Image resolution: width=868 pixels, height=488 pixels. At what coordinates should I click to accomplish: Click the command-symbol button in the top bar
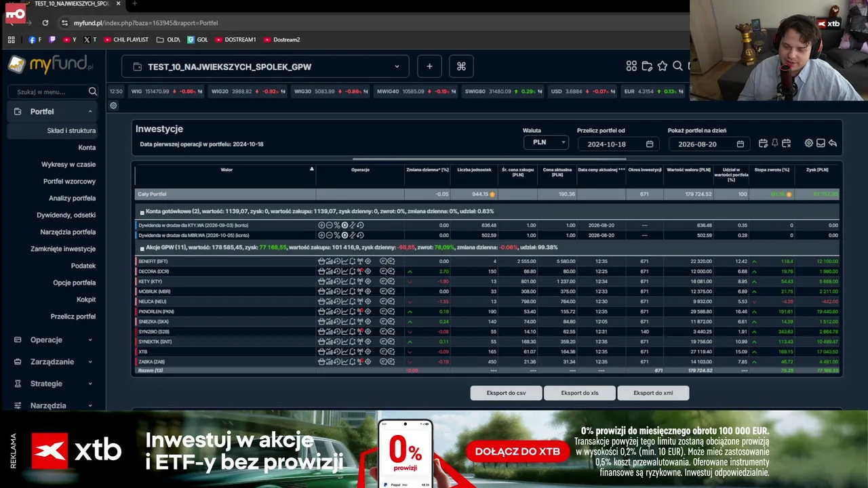(x=461, y=66)
